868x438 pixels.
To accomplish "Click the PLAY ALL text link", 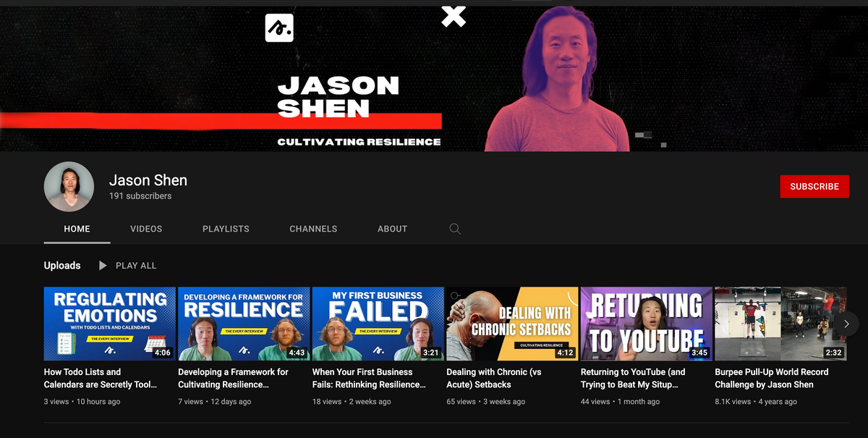I will coord(135,265).
